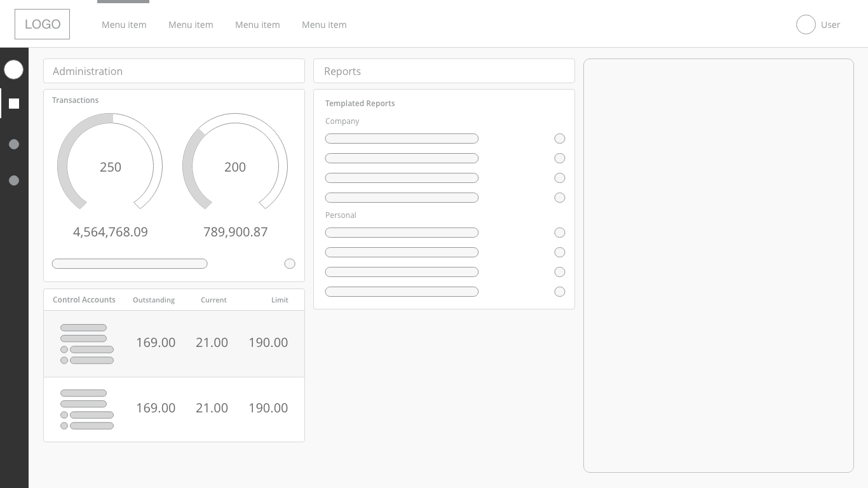This screenshot has width=868, height=488.
Task: Click 190.00 in the unshaded Control Accounts row
Action: coord(268,408)
